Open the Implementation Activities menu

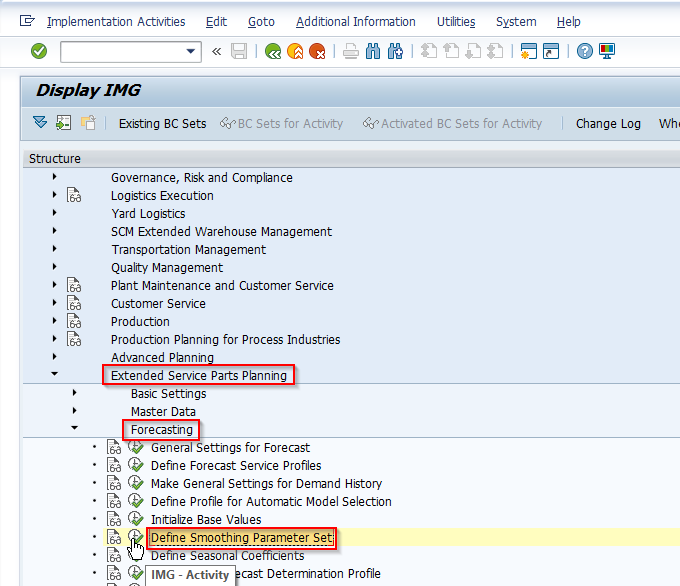pos(116,22)
